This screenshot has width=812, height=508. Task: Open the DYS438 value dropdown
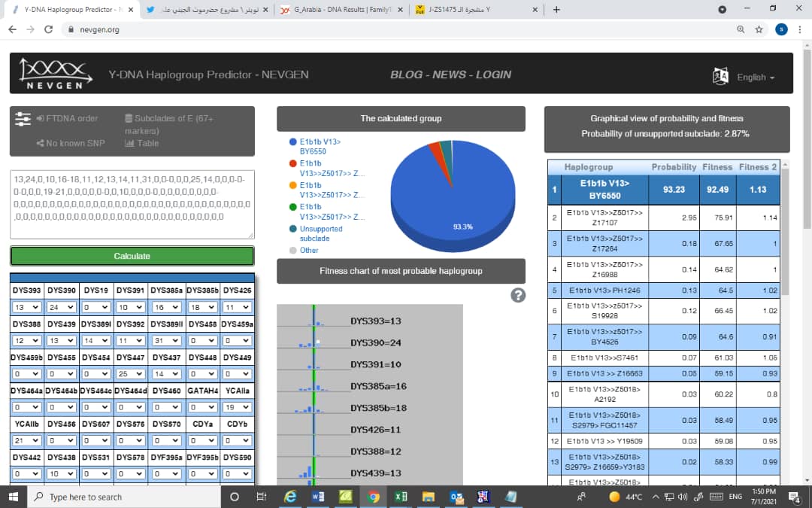(x=61, y=473)
